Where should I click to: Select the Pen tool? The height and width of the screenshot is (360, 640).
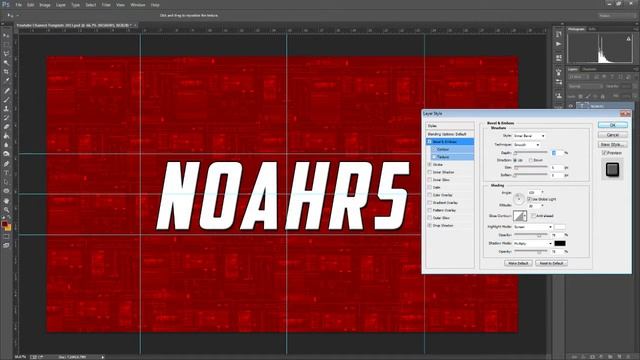[x=6, y=164]
